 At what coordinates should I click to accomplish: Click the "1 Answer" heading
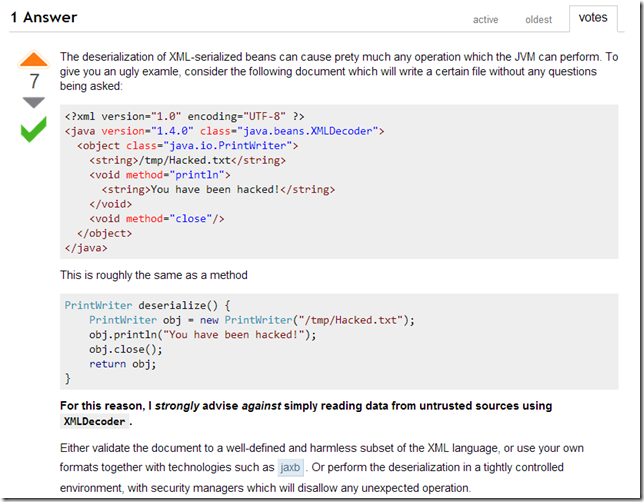[44, 18]
